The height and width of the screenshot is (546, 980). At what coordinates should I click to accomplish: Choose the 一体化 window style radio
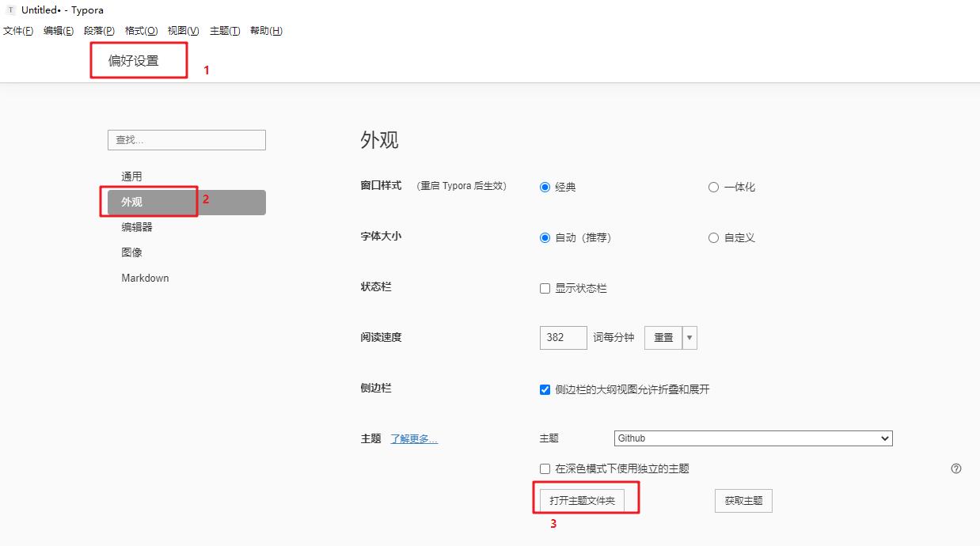(x=713, y=188)
